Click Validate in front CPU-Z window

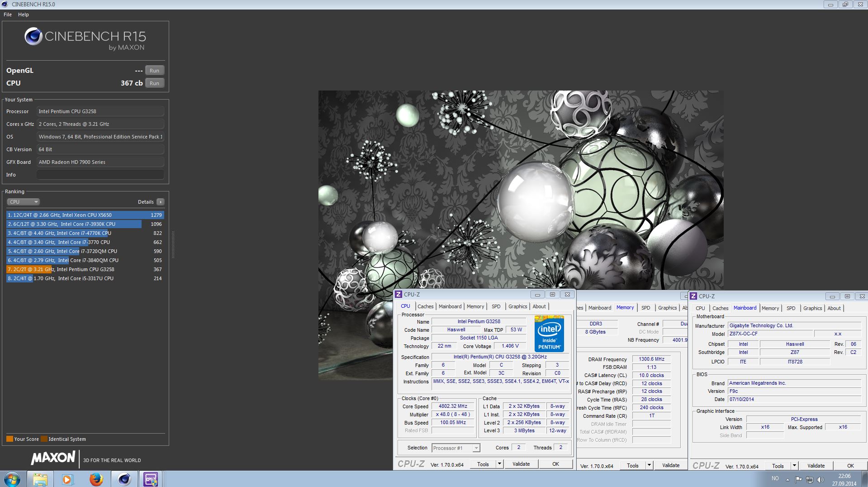[x=521, y=464]
